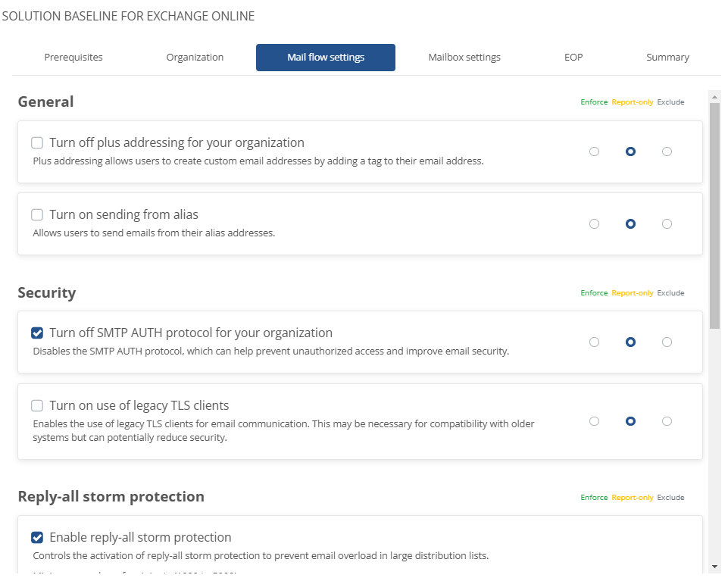Set SMTP AUTH setting to Enforce

[x=594, y=342]
